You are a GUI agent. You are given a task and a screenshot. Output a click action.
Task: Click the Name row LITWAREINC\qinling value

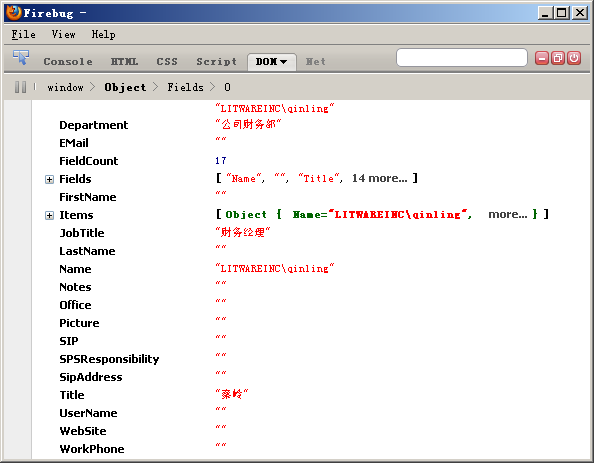pyautogui.click(x=275, y=268)
